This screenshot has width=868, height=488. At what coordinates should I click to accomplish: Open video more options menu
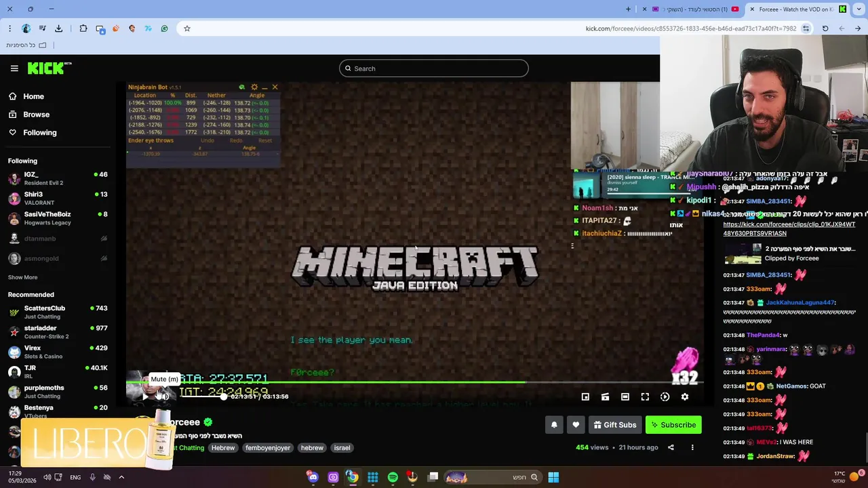pos(692,447)
